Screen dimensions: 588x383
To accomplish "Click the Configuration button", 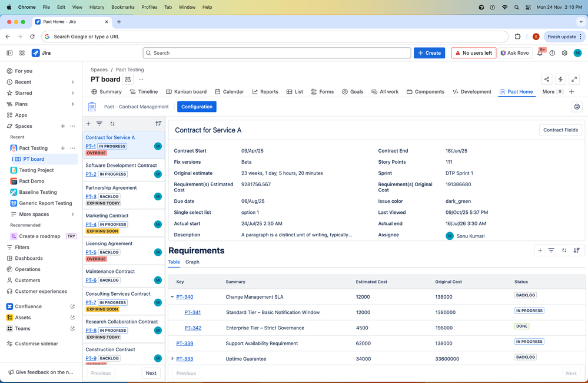I will point(197,107).
